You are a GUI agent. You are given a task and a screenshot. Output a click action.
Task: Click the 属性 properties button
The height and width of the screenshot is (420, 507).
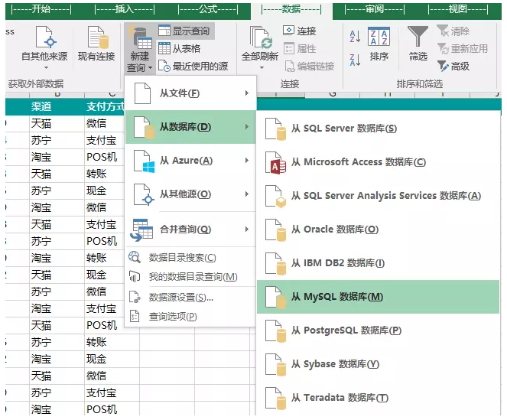[300, 48]
